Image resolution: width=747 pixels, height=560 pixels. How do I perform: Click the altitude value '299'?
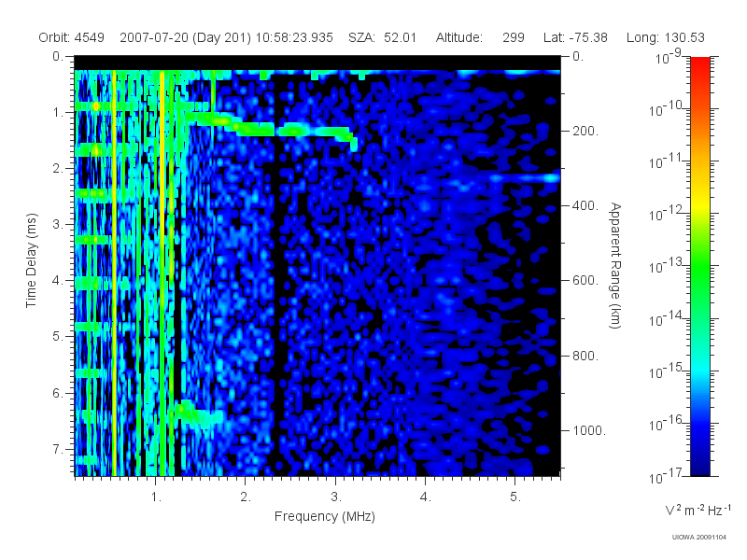(513, 37)
